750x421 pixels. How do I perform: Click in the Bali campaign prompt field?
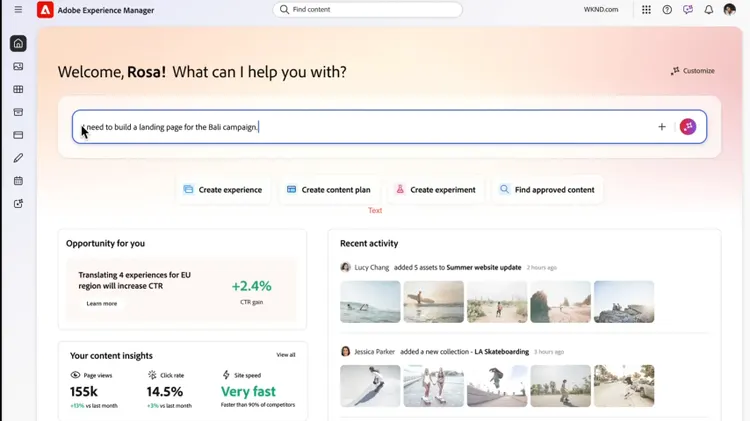[389, 127]
